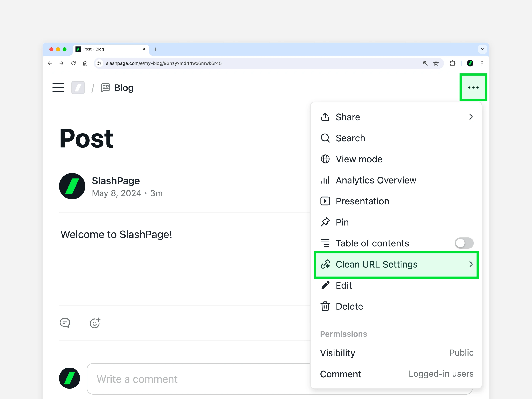Click the SlashPage workspace logo thumbnail
The height and width of the screenshot is (399, 532).
click(x=78, y=88)
